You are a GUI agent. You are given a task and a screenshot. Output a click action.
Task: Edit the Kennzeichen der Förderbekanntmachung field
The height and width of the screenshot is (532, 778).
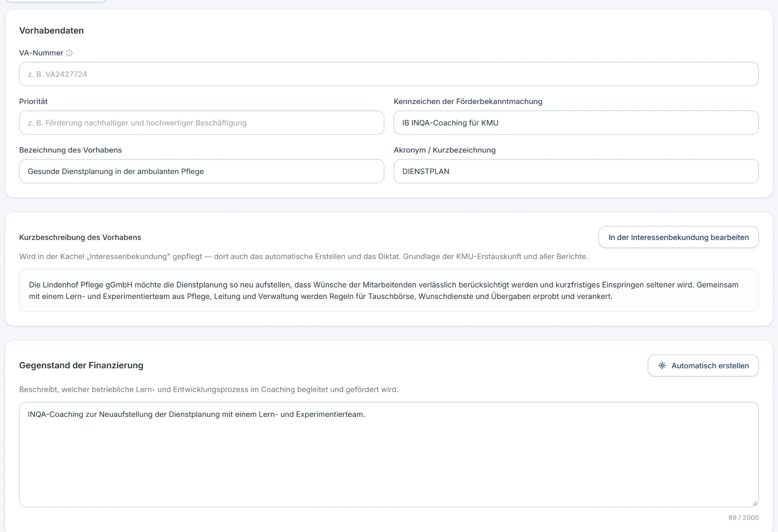[576, 122]
